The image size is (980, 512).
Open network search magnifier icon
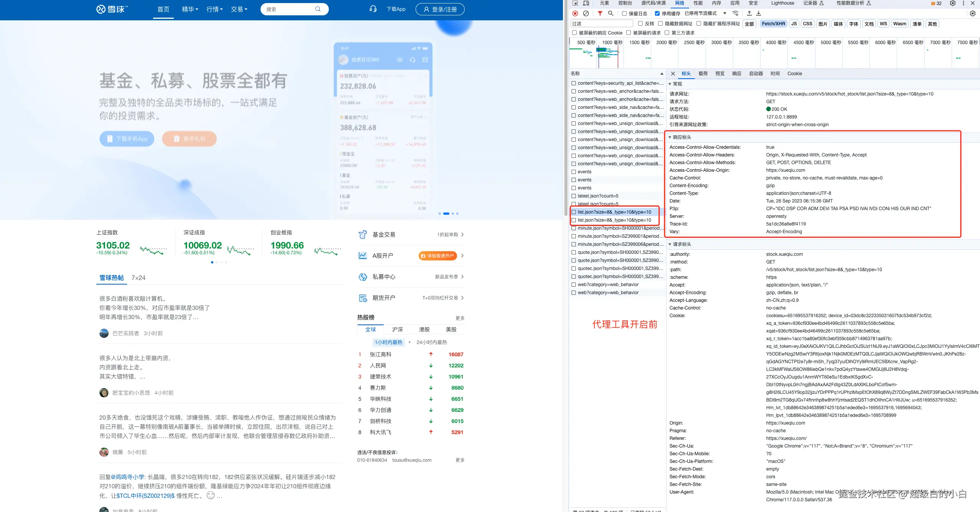coord(610,13)
